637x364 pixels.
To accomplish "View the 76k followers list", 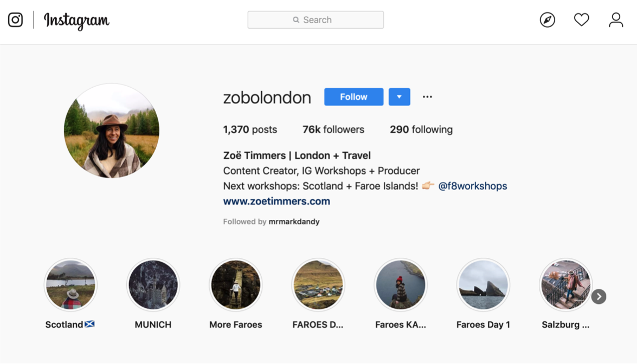I will (333, 129).
